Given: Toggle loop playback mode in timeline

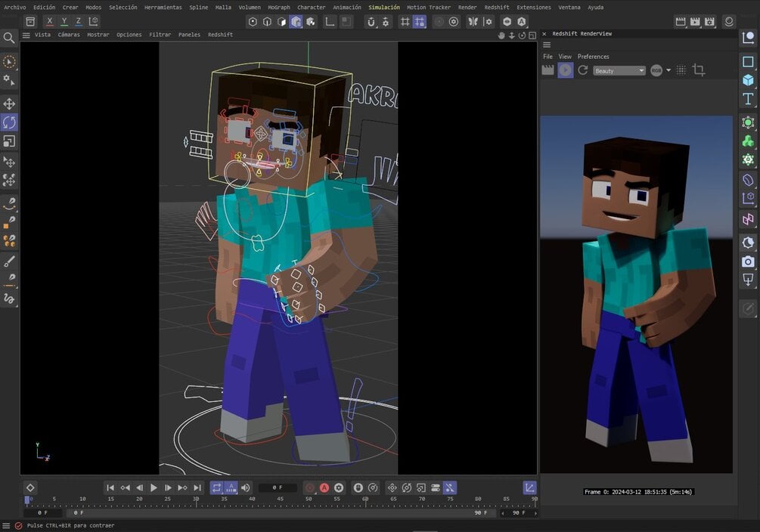Looking at the screenshot, I should [217, 488].
